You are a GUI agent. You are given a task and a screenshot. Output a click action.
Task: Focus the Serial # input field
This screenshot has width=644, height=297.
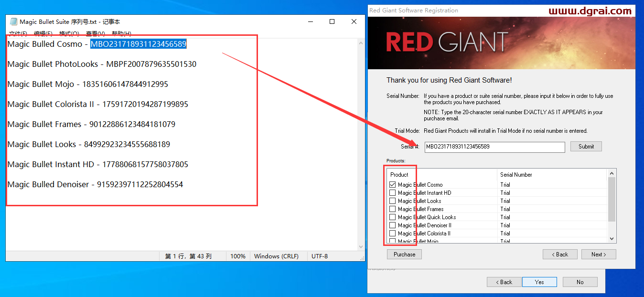click(x=494, y=147)
